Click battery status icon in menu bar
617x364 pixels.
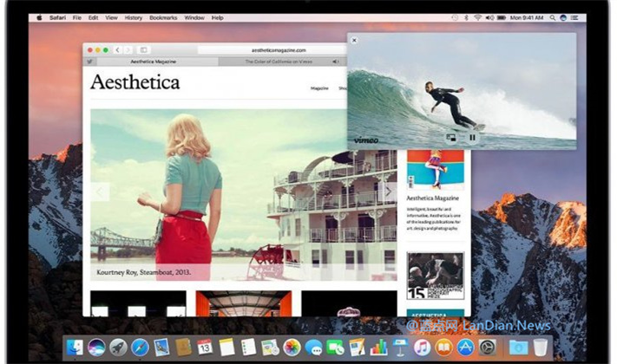502,17
